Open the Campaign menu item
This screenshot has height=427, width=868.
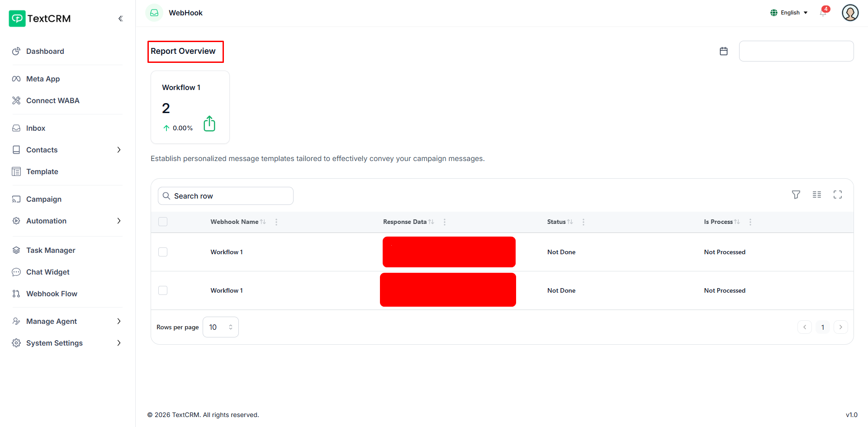(43, 199)
